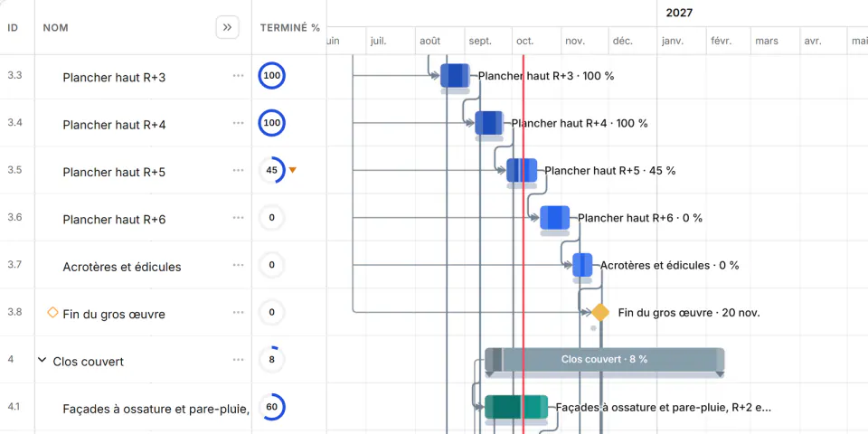Select the Plancher haut R+3 task name

tap(114, 78)
